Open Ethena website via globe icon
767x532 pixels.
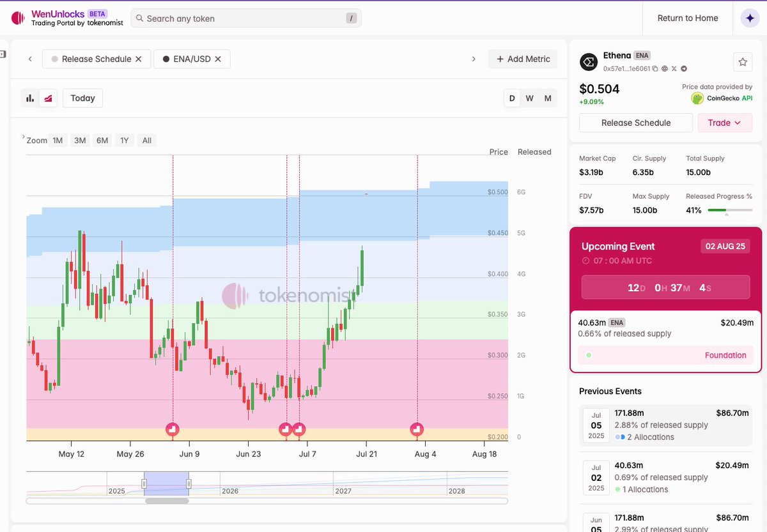pyautogui.click(x=665, y=68)
